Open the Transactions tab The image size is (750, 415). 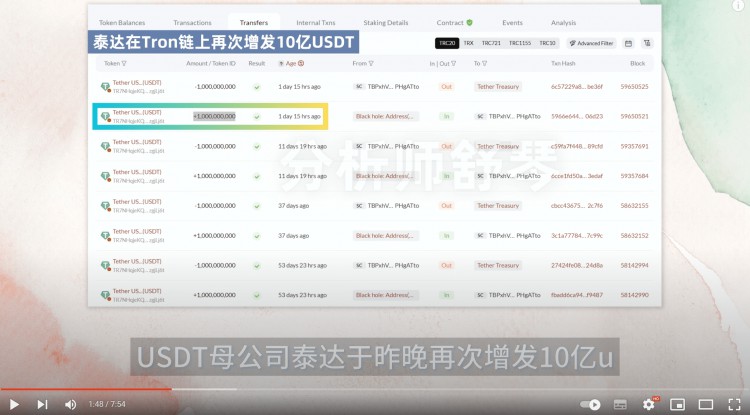(192, 22)
